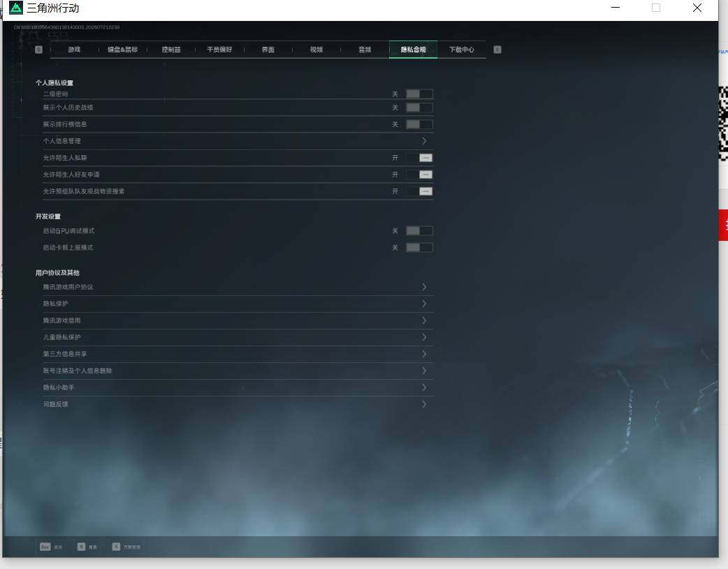Click the 启动GPU调试模式 label text

click(x=68, y=230)
